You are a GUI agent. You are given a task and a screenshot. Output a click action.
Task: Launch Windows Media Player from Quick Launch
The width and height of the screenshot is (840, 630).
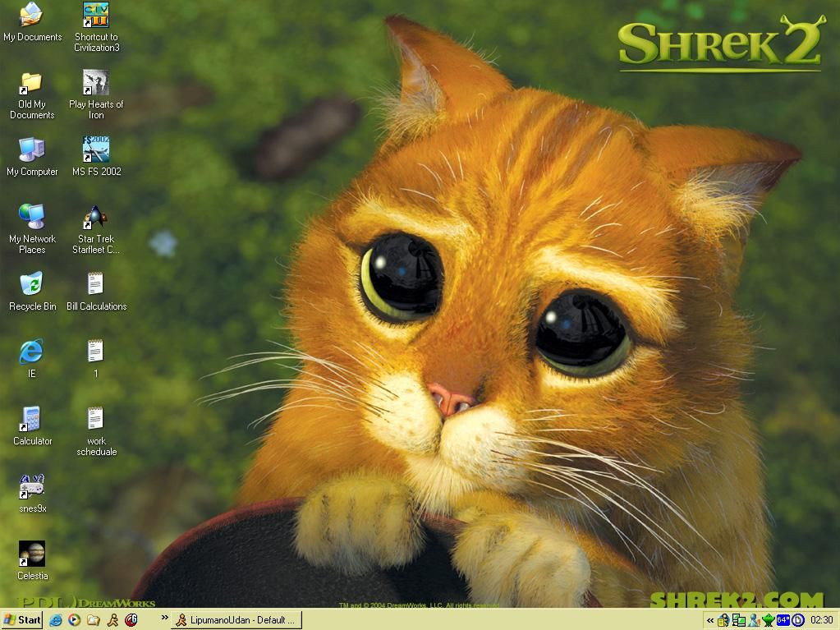click(75, 620)
